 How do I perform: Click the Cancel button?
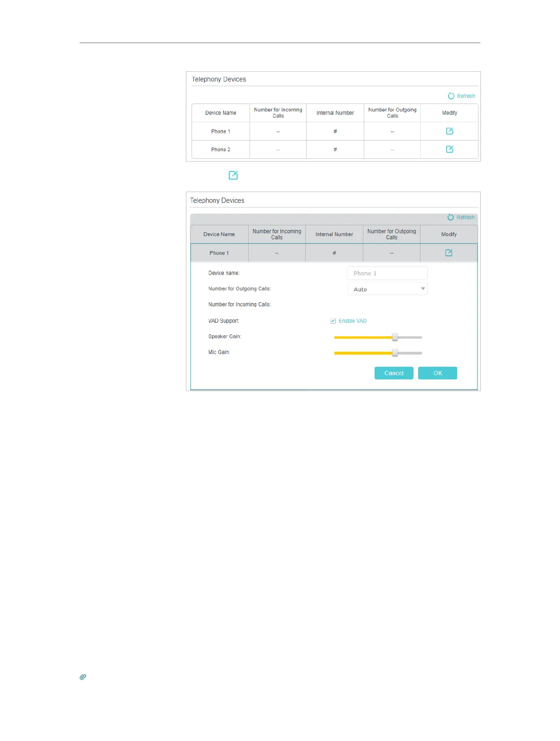(394, 373)
